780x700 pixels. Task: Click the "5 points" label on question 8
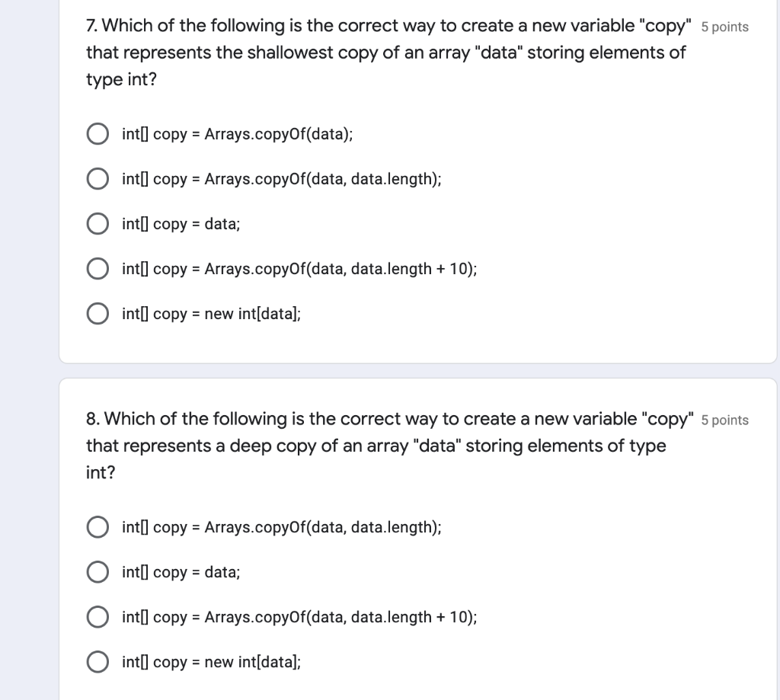point(725,420)
